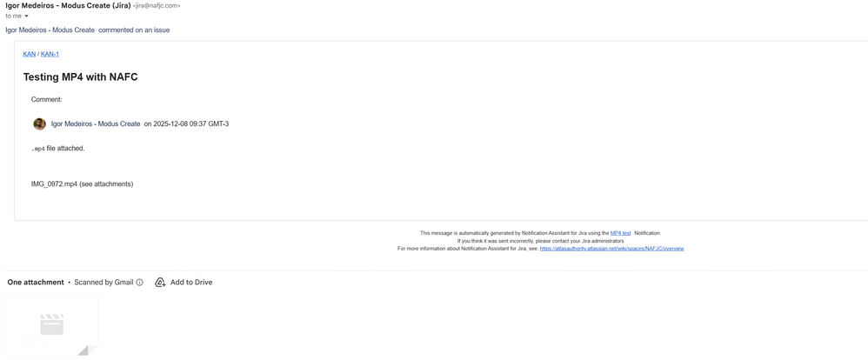The image size is (868, 360).
Task: Open commenter name next to the avatar
Action: coord(96,124)
